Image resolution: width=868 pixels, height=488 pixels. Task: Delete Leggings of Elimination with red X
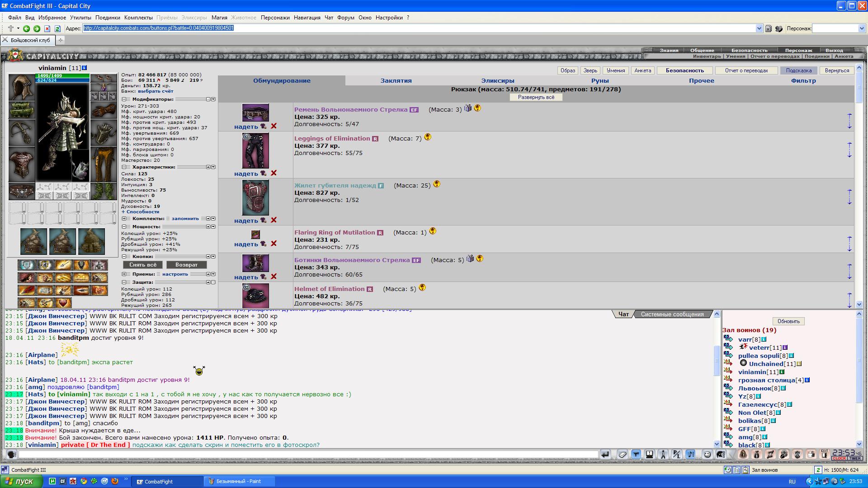[274, 173]
